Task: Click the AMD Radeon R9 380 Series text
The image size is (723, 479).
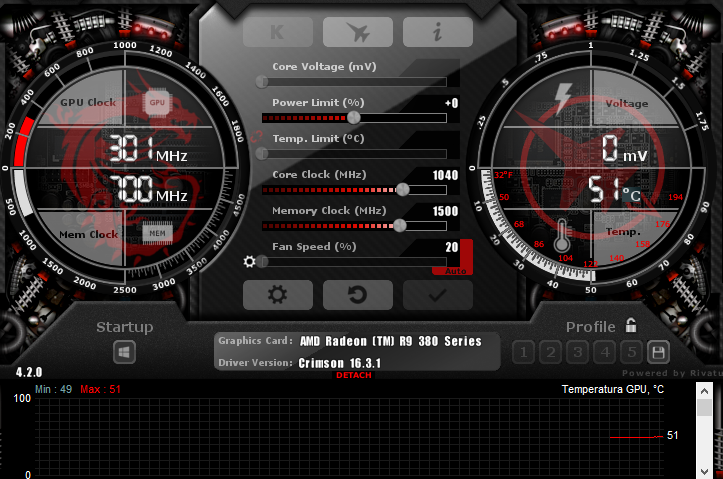Action: [391, 341]
